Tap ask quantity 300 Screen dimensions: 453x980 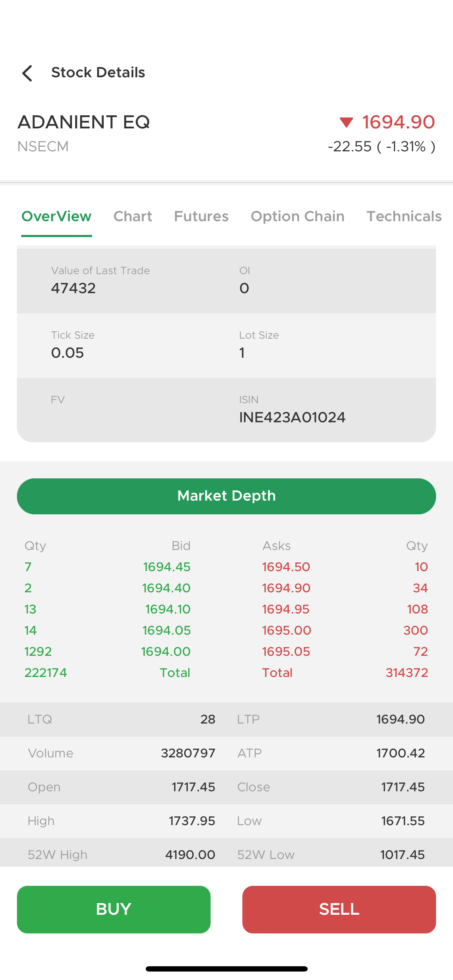click(416, 631)
